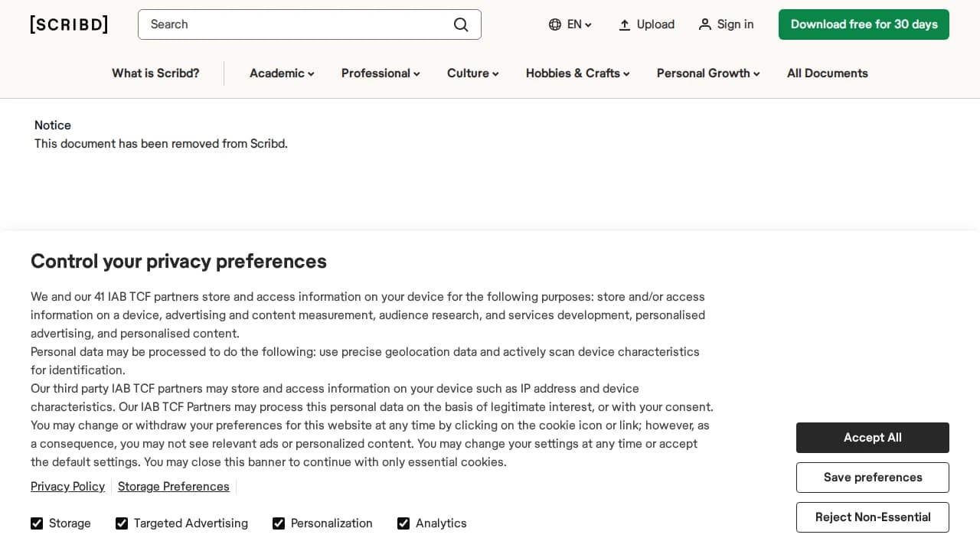
Task: Click the Scribd logo
Action: (68, 24)
